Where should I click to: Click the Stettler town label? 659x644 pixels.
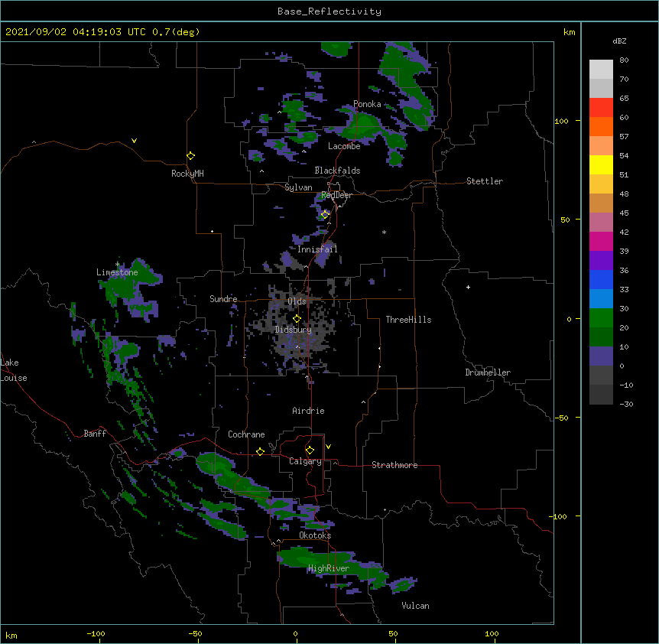click(x=485, y=181)
